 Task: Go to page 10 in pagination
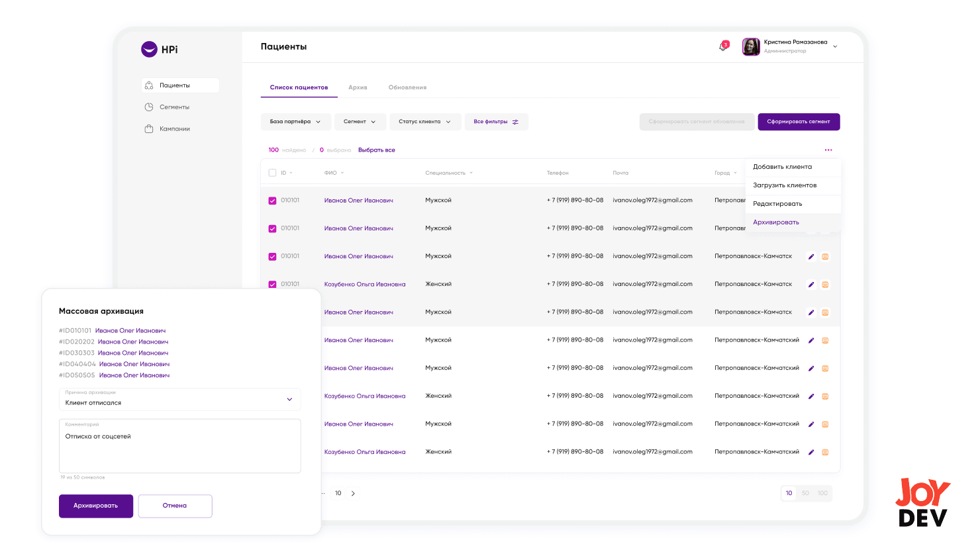pos(338,494)
